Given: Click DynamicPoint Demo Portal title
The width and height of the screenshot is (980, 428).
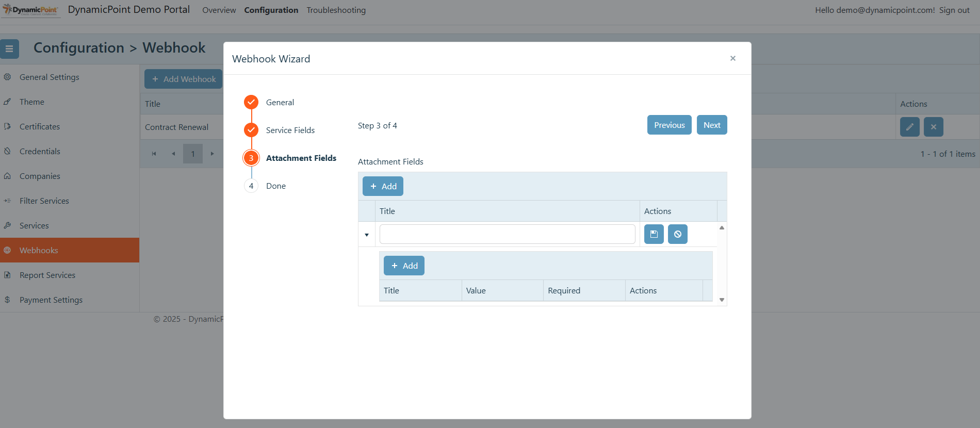Looking at the screenshot, I should coord(129,10).
